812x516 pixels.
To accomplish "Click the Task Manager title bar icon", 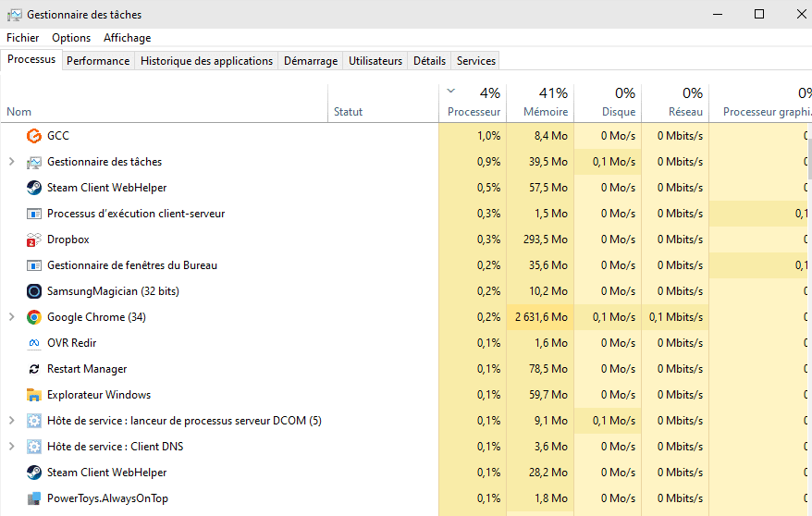I will click(15, 15).
